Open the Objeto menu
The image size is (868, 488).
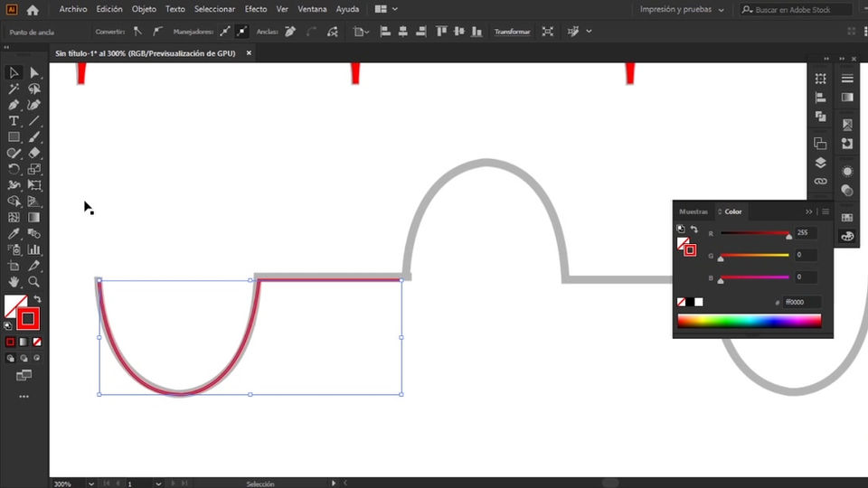(144, 9)
